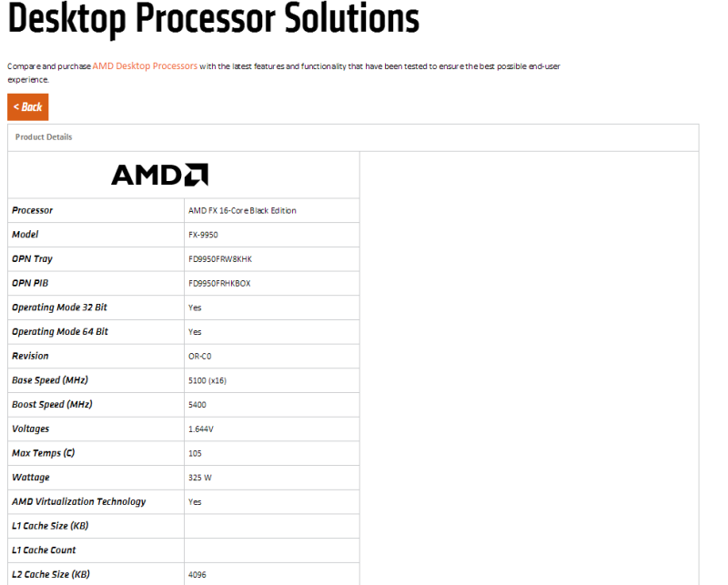Select the Processor row label
This screenshot has height=585, width=728.
(33, 210)
